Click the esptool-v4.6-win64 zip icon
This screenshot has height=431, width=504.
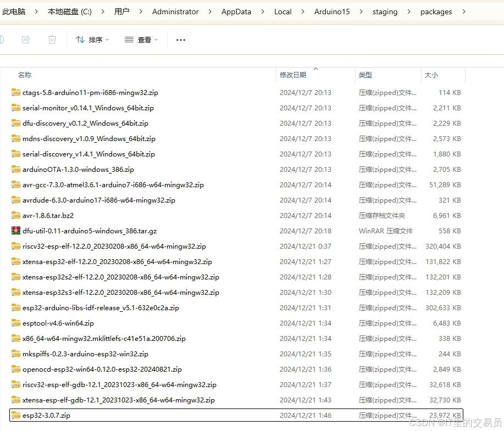point(16,323)
